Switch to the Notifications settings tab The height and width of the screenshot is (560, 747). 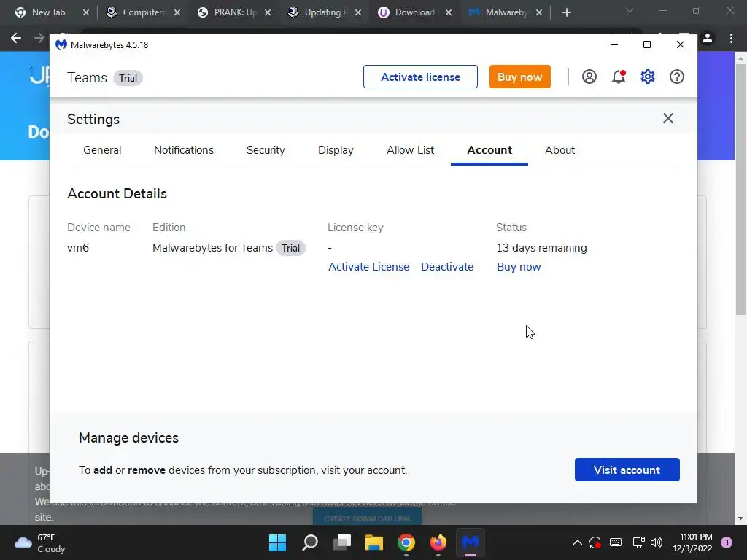coord(183,150)
